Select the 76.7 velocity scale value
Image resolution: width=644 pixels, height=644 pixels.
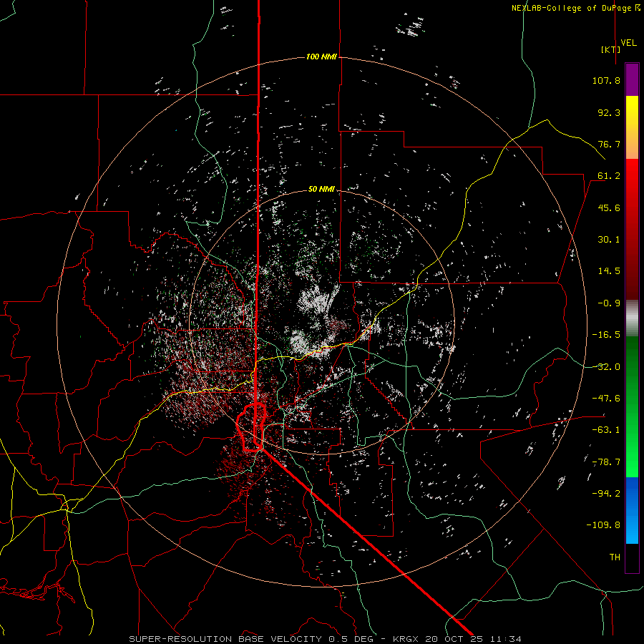609,144
